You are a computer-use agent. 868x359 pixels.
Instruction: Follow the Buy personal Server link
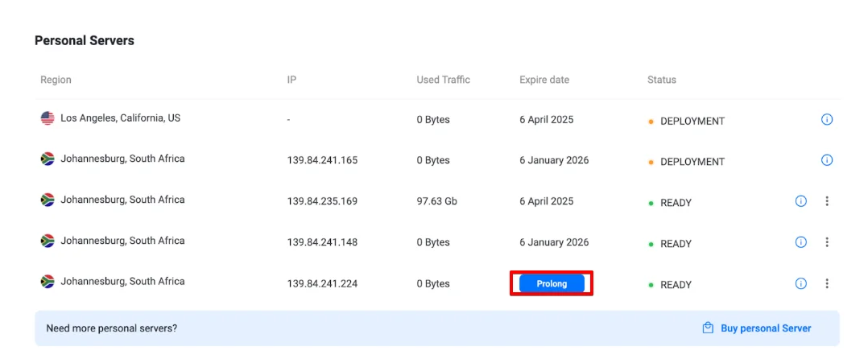[x=765, y=328]
